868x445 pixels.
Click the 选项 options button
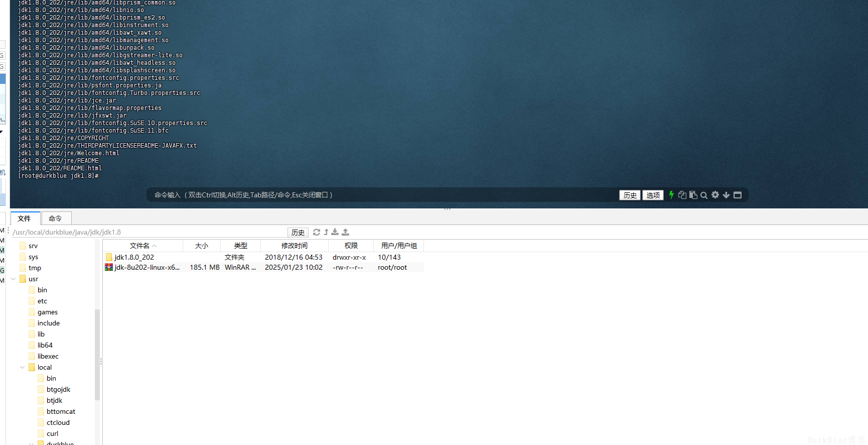coord(653,195)
